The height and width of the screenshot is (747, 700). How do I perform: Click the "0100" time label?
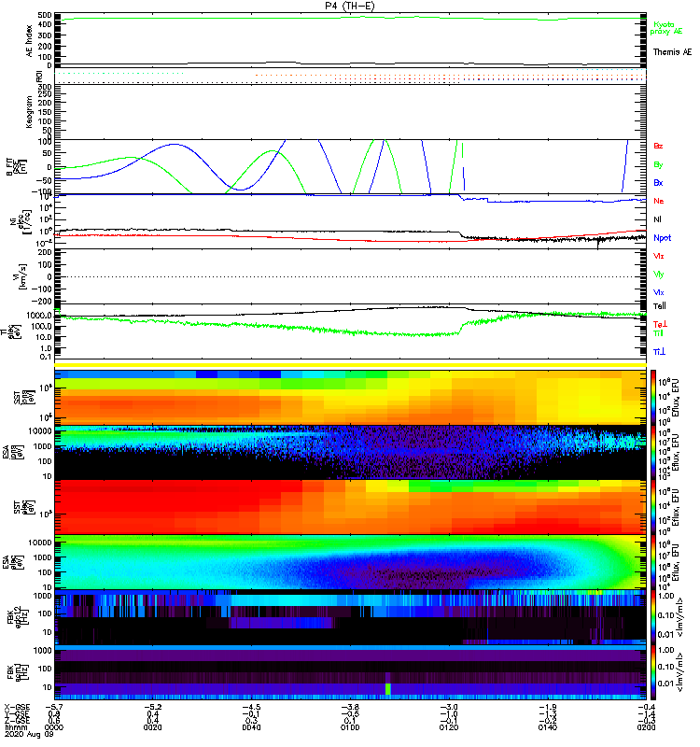(x=350, y=727)
